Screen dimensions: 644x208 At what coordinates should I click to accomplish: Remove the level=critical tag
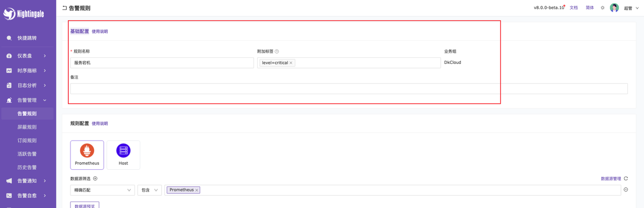coord(291,63)
